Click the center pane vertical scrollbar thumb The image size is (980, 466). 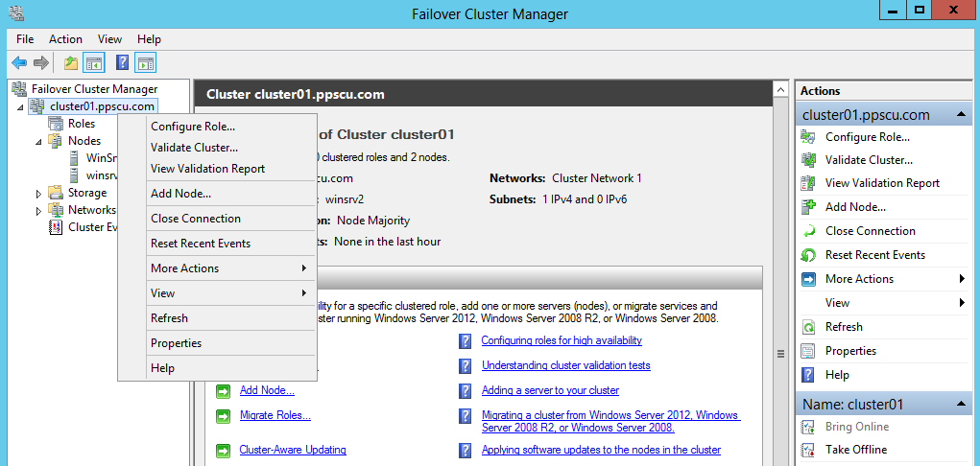coord(780,353)
